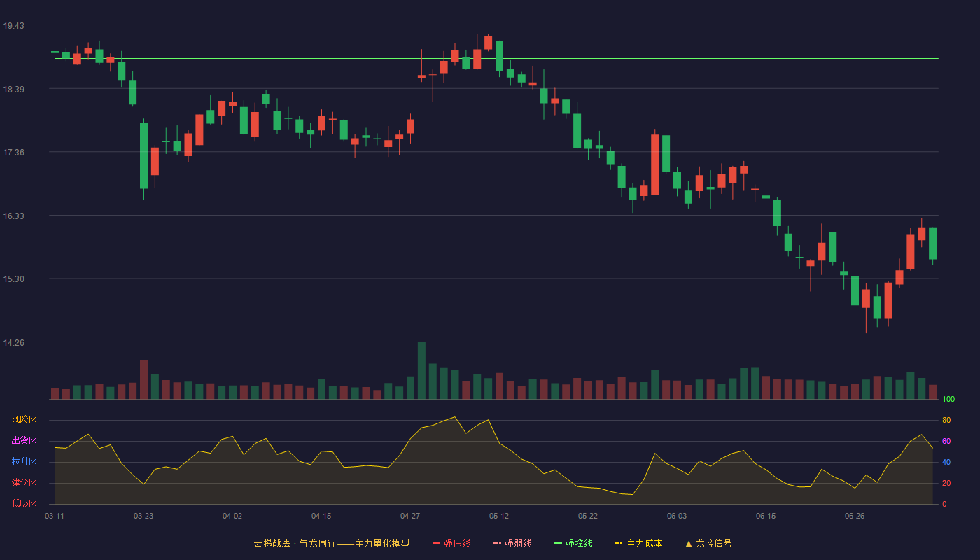
Task: Toggle the 强压线 legend series
Action: tap(451, 543)
